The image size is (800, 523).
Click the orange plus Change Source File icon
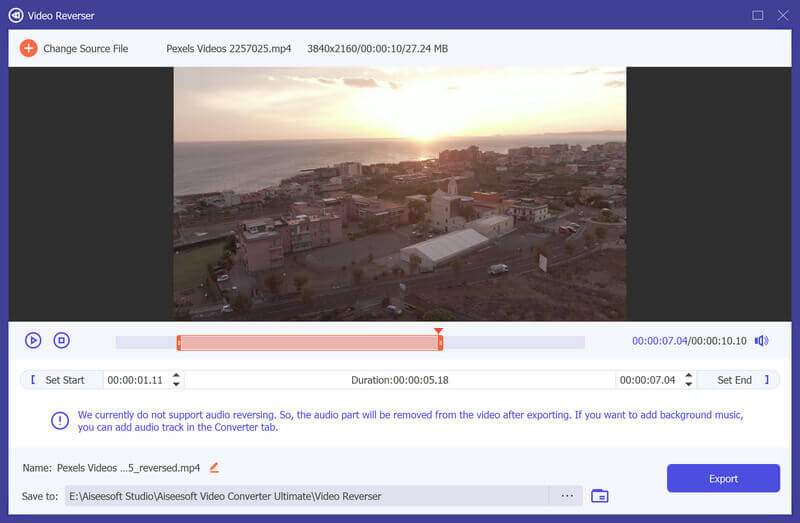pos(29,48)
